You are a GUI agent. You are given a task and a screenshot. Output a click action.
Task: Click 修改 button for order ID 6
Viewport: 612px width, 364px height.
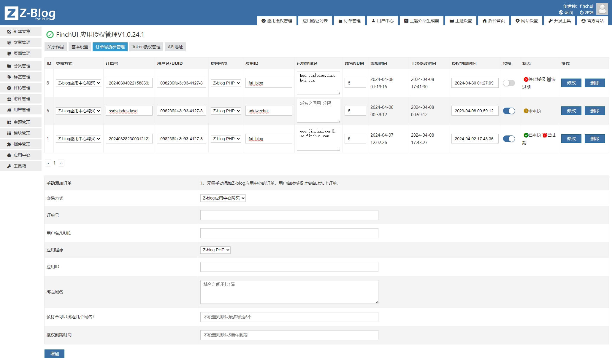pos(571,111)
